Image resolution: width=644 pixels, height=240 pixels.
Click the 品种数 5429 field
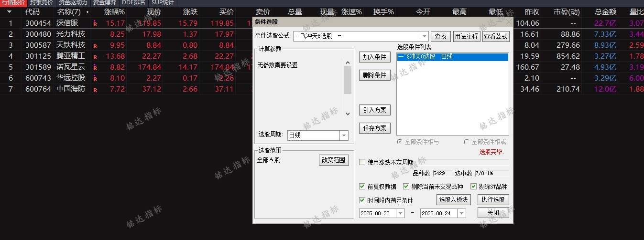coord(443,173)
